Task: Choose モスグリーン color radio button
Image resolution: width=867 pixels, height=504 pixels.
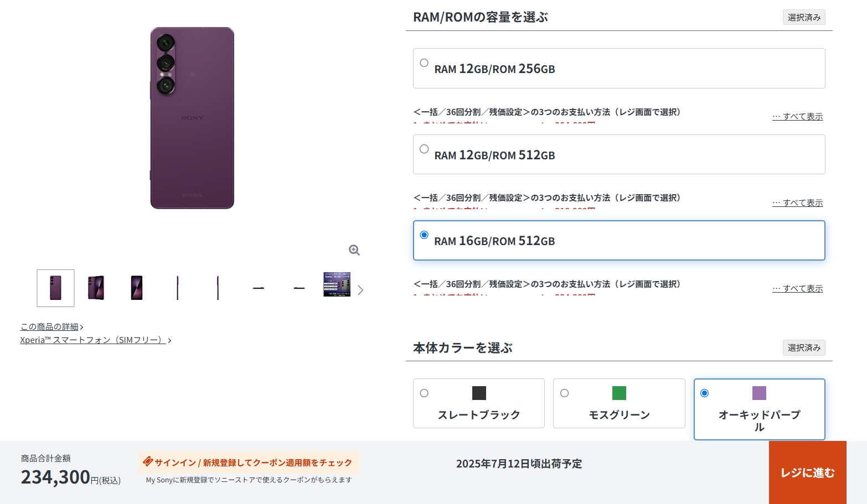Action: coord(564,393)
